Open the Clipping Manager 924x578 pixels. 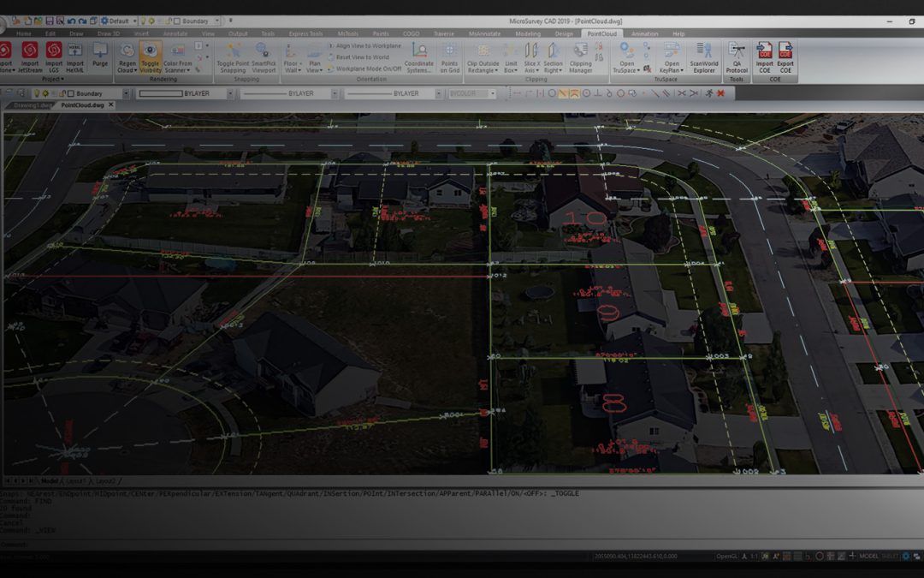(x=580, y=56)
